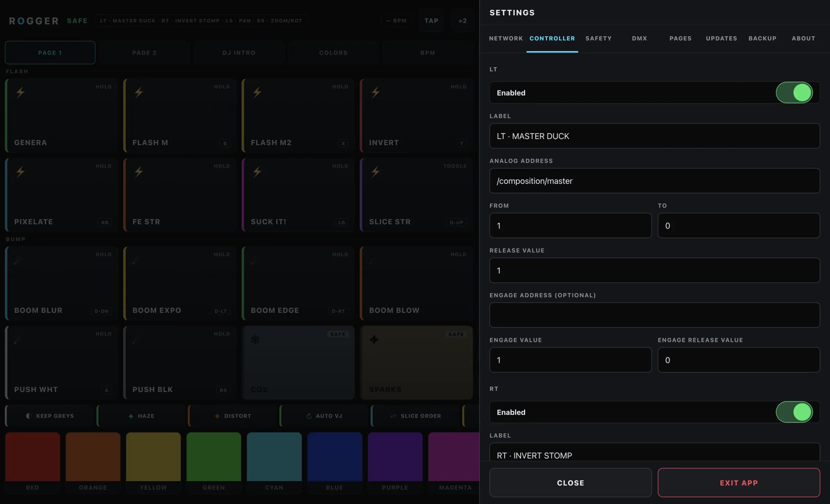Disable the LT trigger Enabled toggle

[794, 93]
